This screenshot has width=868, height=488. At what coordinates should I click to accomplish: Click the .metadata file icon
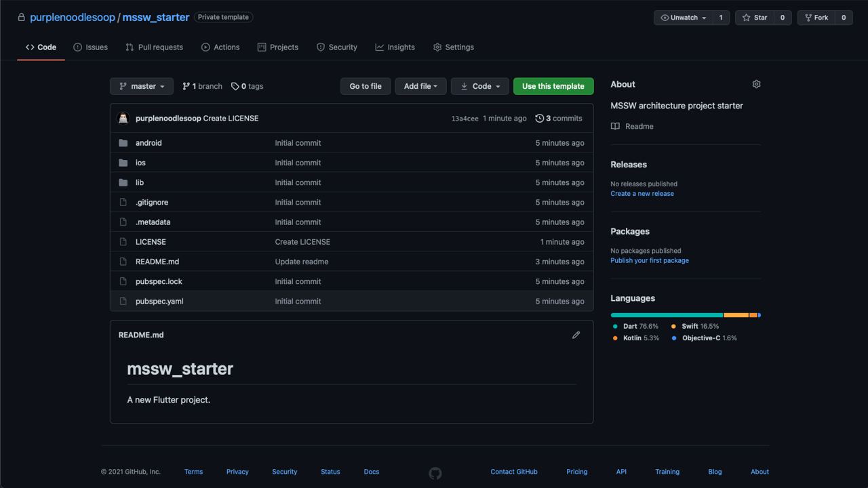123,222
